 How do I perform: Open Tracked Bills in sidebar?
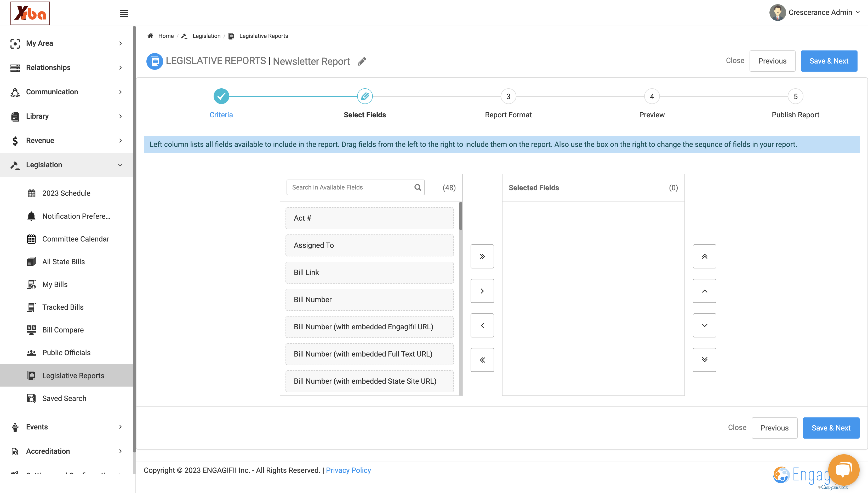point(66,307)
